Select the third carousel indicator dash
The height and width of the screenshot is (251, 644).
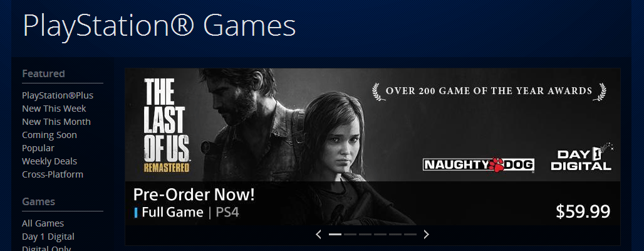coord(365,234)
